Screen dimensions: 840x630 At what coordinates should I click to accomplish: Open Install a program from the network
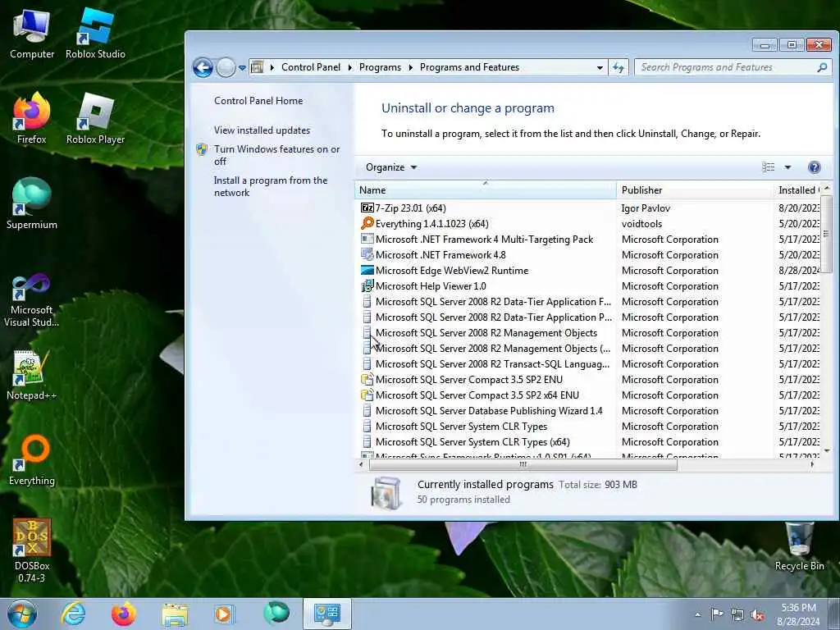[271, 186]
